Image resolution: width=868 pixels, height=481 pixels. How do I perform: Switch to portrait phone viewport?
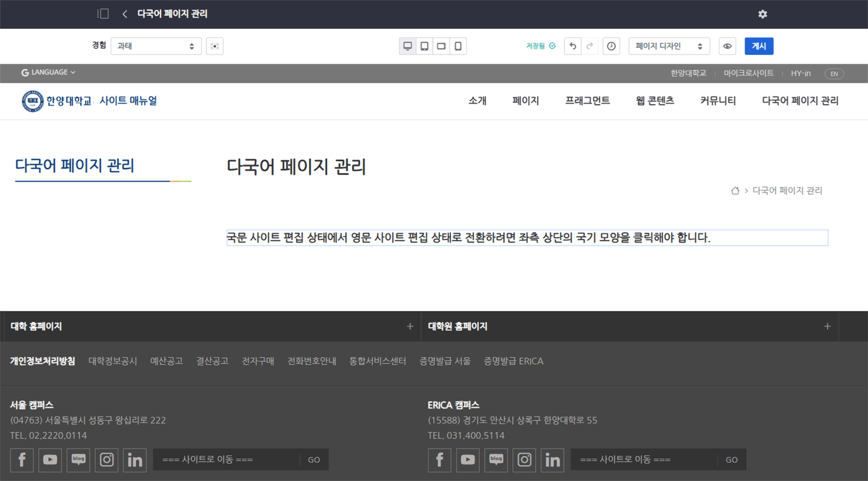(458, 46)
